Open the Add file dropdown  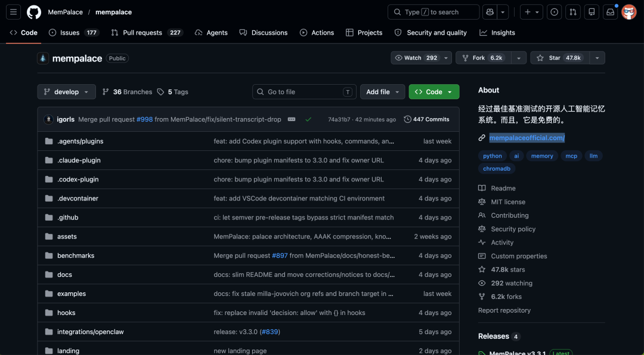(x=382, y=92)
